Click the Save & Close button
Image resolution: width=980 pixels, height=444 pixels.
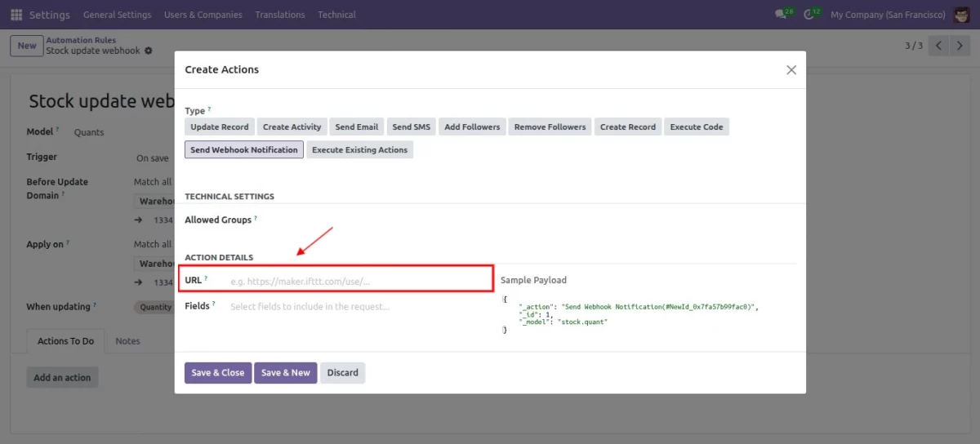(217, 373)
